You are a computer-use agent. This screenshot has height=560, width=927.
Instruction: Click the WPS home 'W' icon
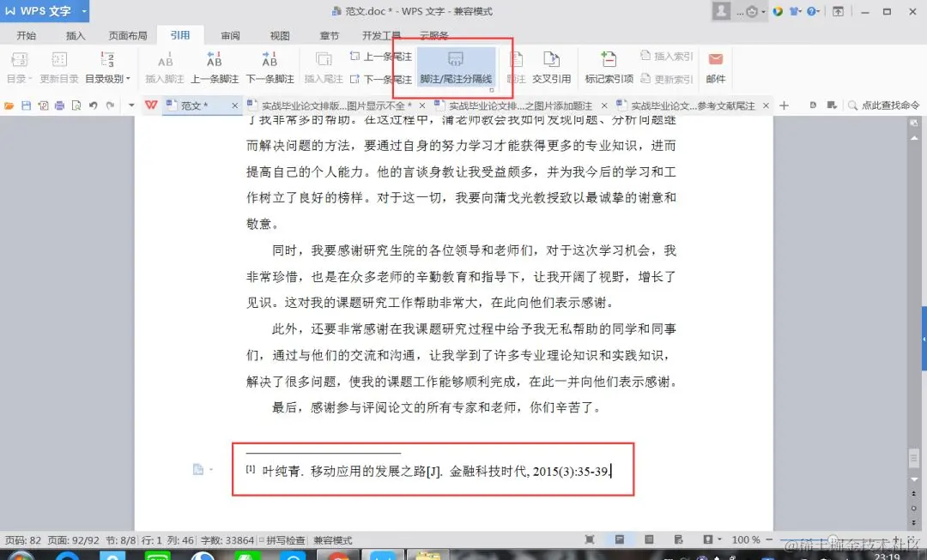tap(151, 105)
